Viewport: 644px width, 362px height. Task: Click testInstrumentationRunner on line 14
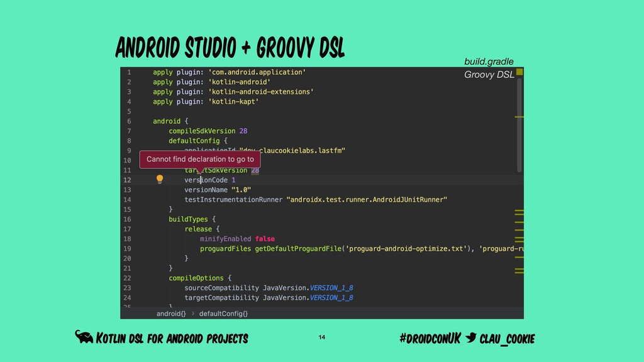(x=233, y=199)
